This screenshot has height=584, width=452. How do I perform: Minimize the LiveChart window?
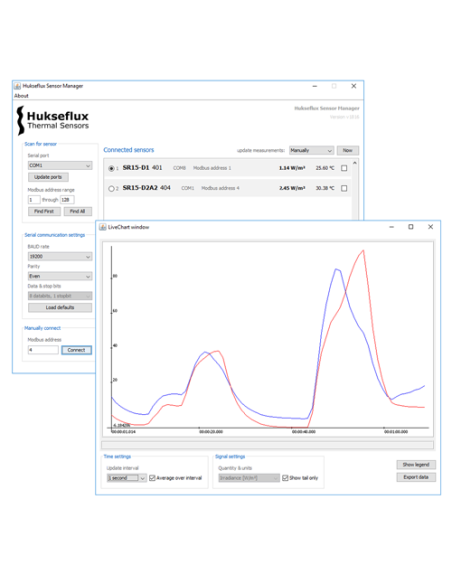(x=391, y=227)
